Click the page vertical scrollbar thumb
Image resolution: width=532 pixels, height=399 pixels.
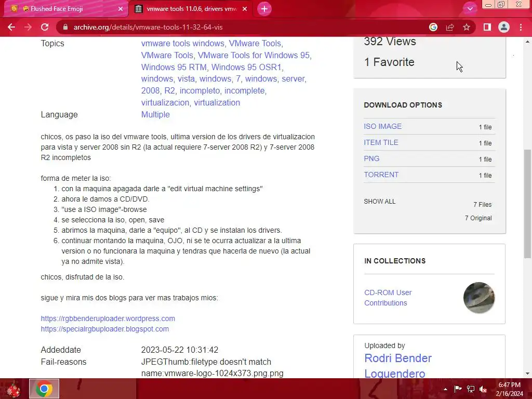(527, 204)
